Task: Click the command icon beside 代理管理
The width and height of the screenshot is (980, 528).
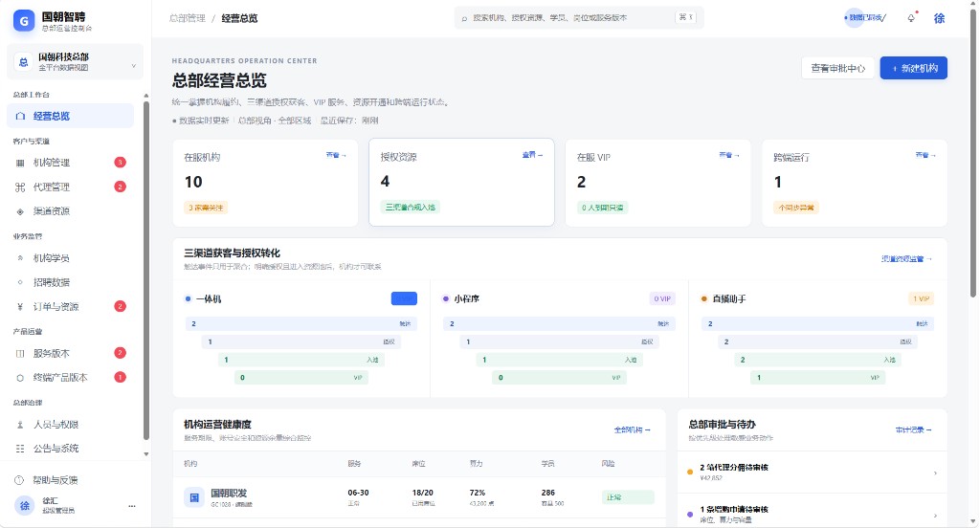Action: (20, 187)
